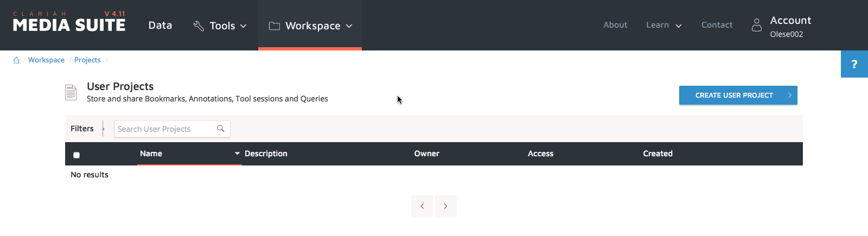Screen dimensions: 868x236
Task: Click the search magnifier icon
Action: 221,129
